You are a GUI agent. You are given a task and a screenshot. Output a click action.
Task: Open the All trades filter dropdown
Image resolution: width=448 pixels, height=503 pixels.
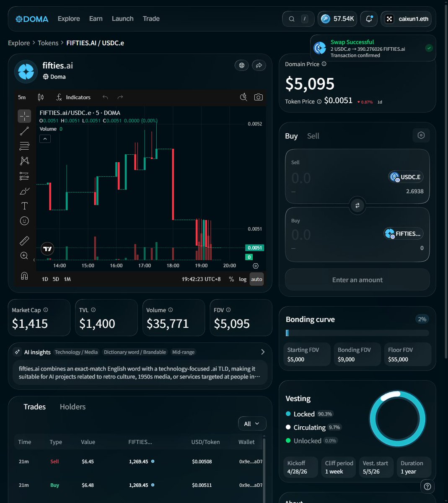[252, 424]
